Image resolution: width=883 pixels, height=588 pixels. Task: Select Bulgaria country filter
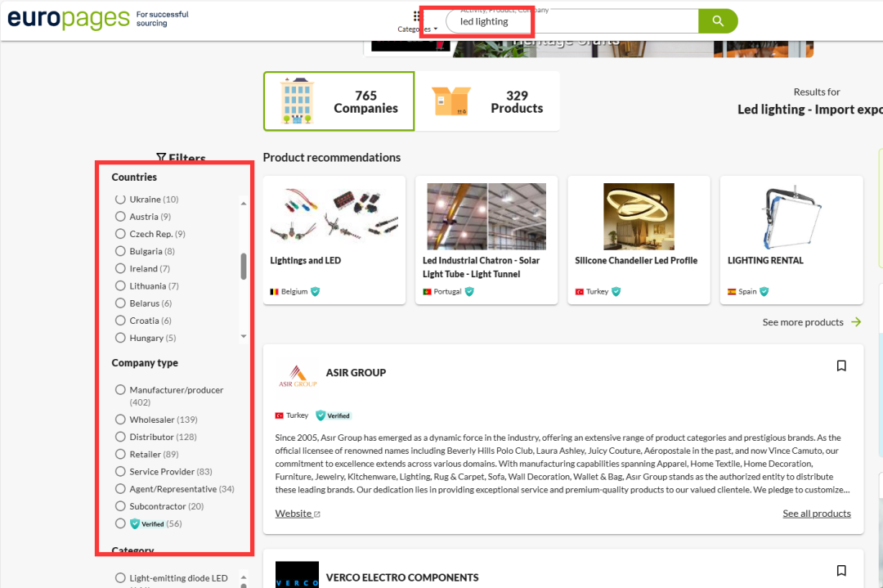(x=120, y=251)
